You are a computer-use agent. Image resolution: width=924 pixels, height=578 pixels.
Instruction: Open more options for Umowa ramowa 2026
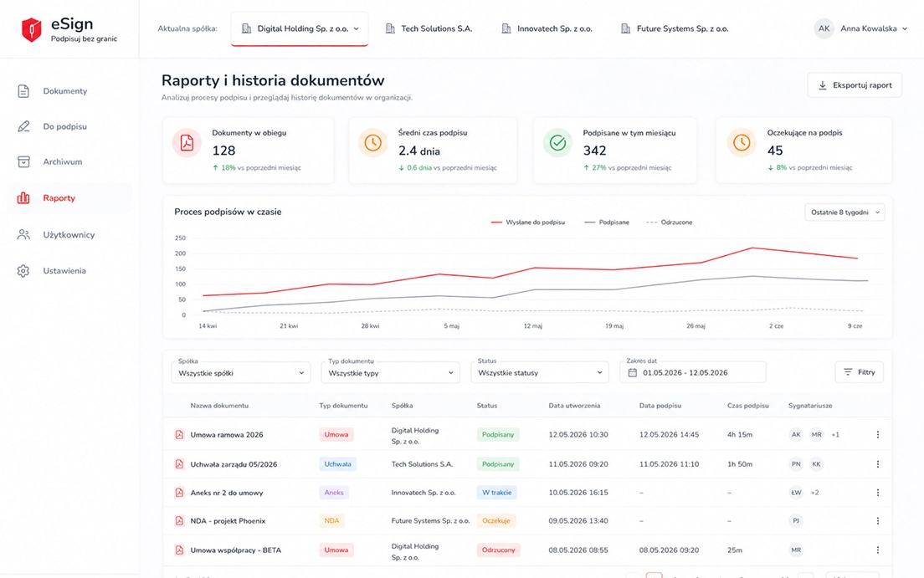(877, 435)
